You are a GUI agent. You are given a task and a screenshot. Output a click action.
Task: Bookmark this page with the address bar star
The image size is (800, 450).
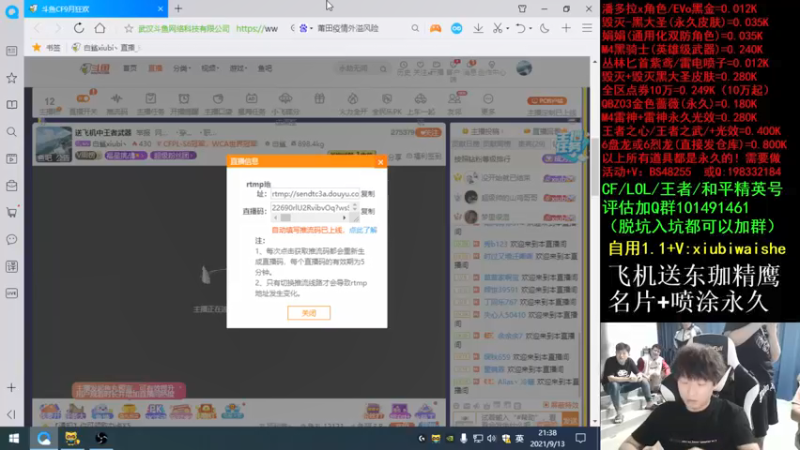coord(129,29)
